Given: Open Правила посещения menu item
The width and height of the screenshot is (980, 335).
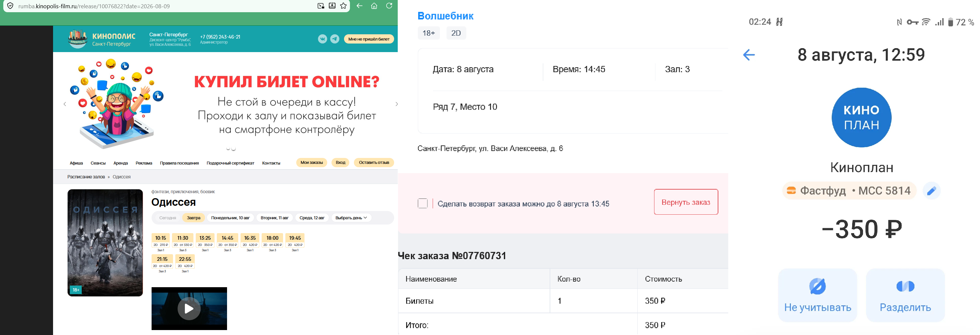Looking at the screenshot, I should point(179,163).
